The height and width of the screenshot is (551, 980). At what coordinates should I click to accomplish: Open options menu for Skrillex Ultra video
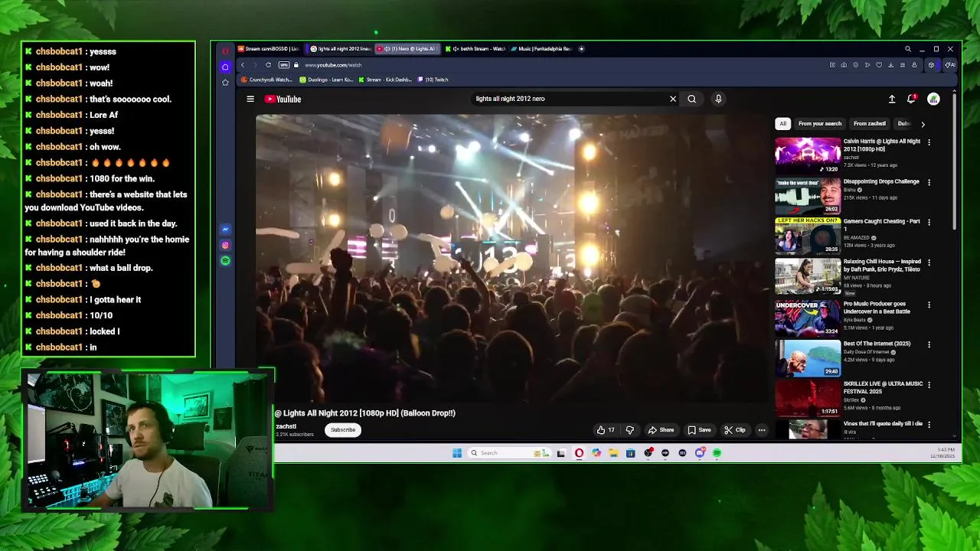[929, 384]
